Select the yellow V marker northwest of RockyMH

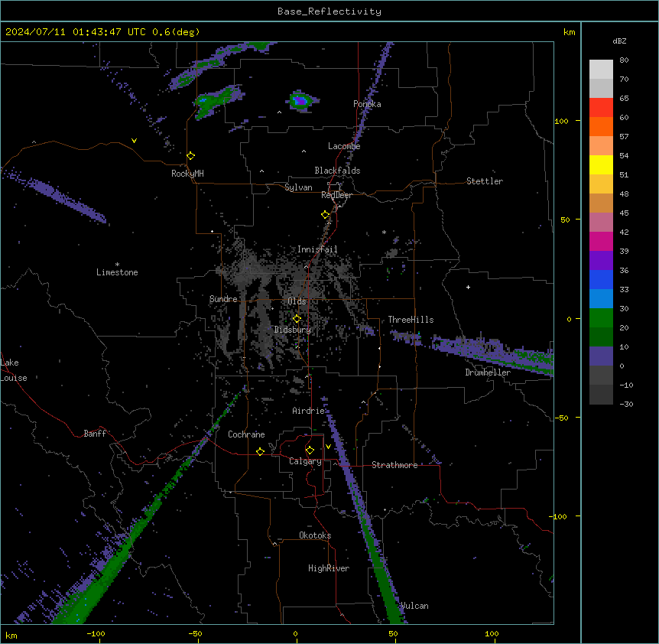134,141
